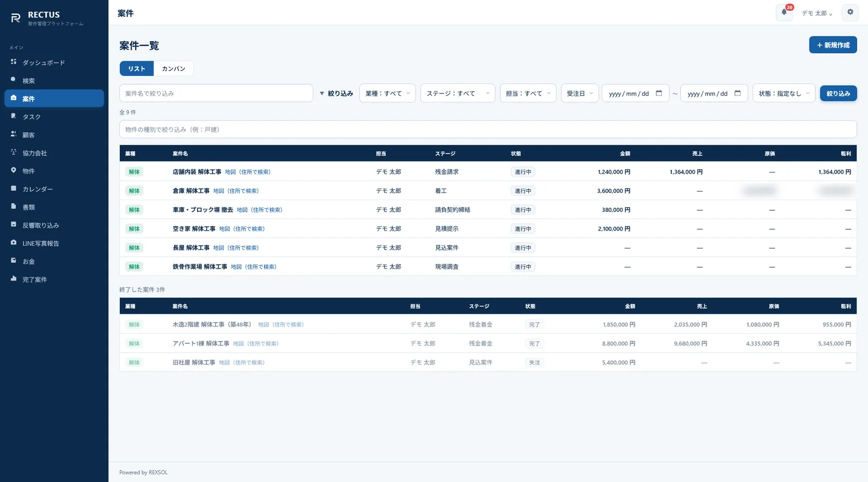868x482 pixels.
Task: Expand the ステージ：すべて dropdown
Action: [x=458, y=93]
